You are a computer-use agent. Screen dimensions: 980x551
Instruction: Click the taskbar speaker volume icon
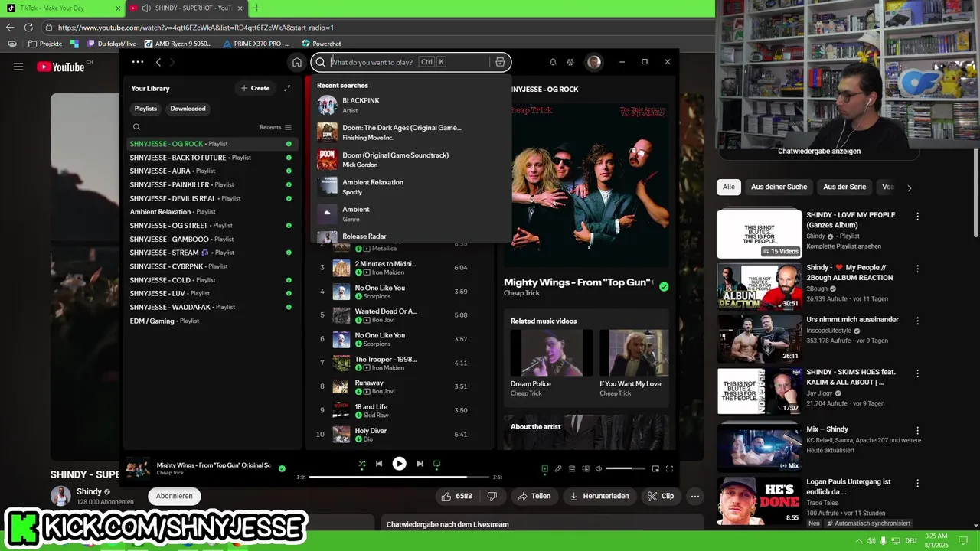point(871,540)
